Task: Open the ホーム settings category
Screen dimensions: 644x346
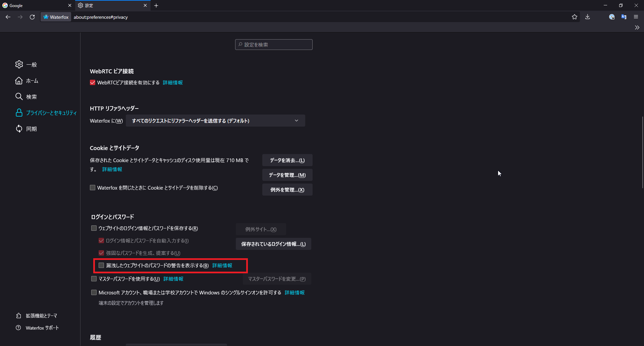Action: point(27,81)
